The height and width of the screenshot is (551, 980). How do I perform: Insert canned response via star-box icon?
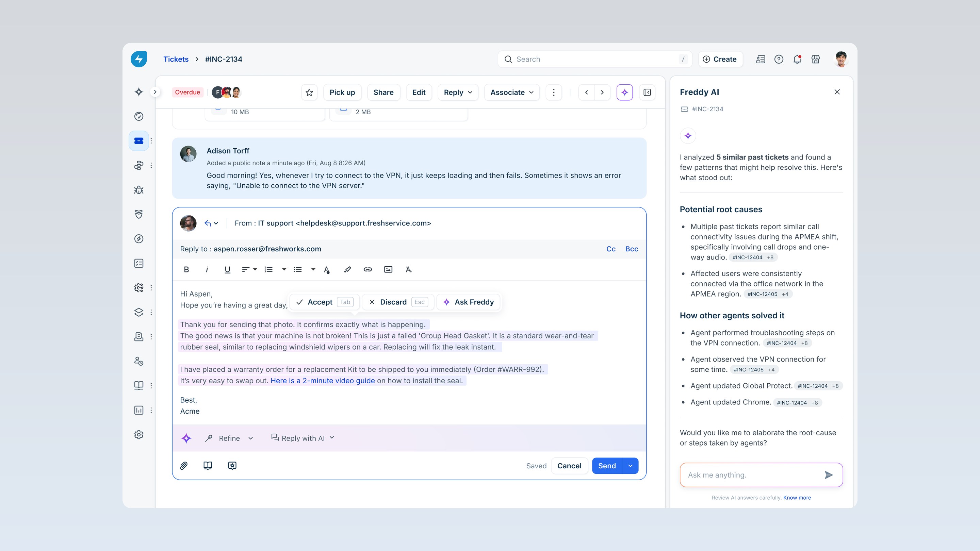232,466
